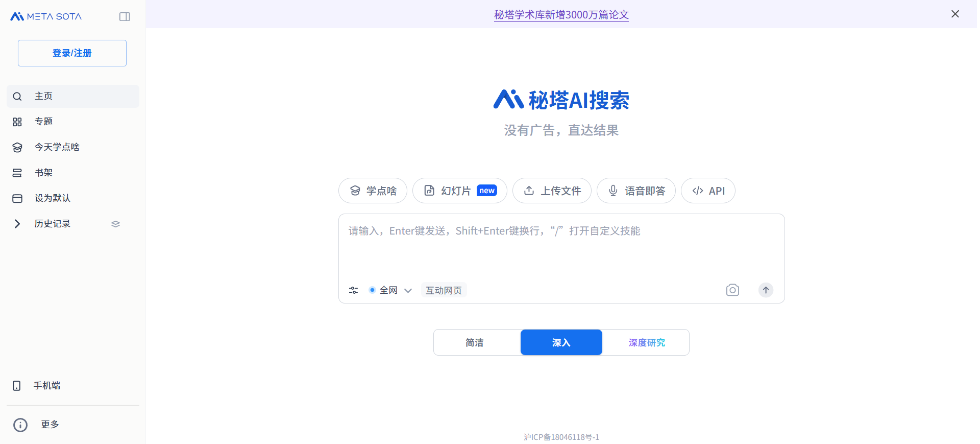Click the 学点啥 pill button
Image resolution: width=980 pixels, height=444 pixels.
pyautogui.click(x=373, y=191)
